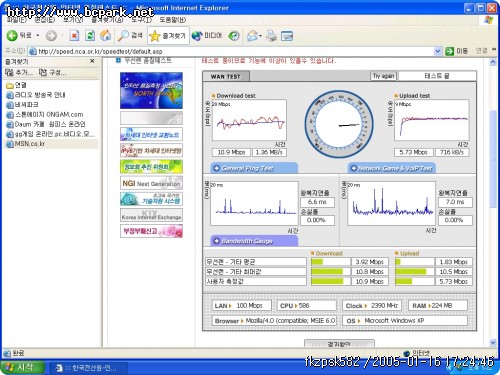
Task: Open the 도구 (Tools) menu
Action: 142,20
